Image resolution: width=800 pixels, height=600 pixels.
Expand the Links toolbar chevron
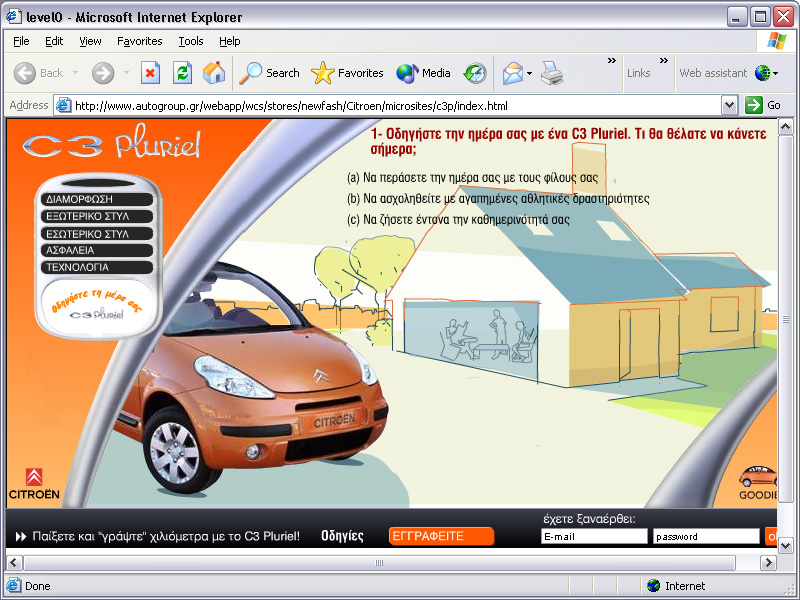click(x=664, y=61)
